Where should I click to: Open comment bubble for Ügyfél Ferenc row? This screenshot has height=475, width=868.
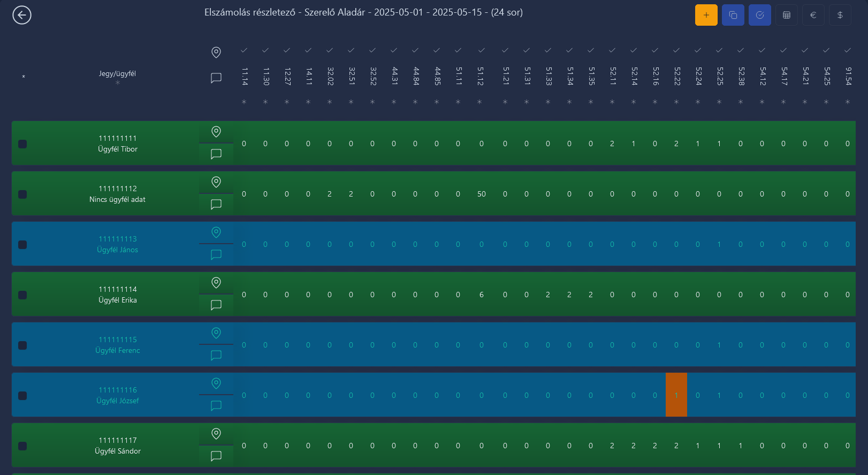(216, 356)
